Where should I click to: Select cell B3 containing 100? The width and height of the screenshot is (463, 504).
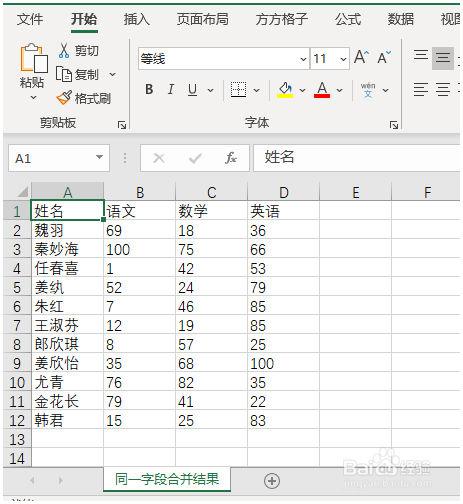pyautogui.click(x=139, y=249)
